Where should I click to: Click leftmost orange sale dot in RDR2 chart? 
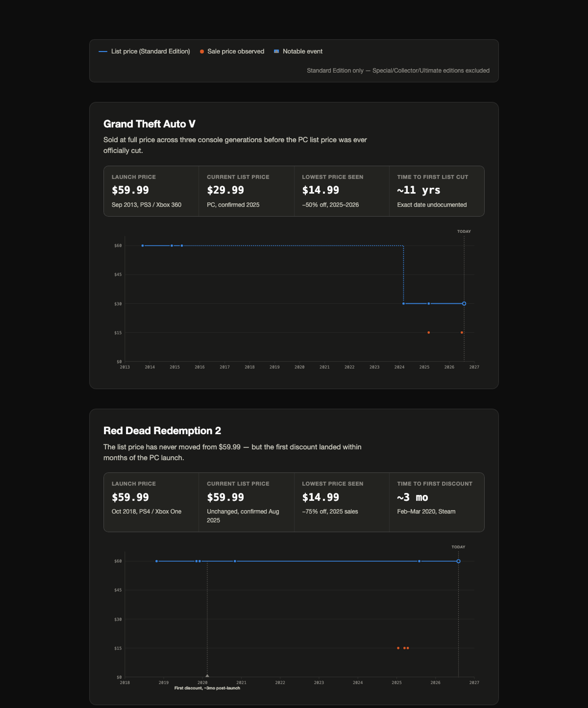point(398,648)
